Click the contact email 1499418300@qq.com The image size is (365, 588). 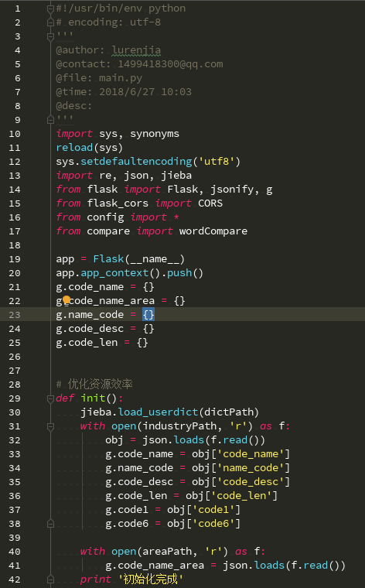coord(170,64)
